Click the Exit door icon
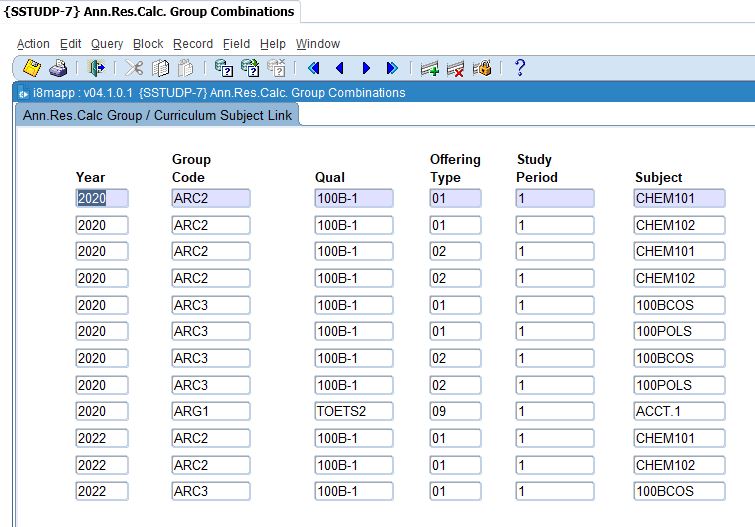This screenshot has width=755, height=527. pos(96,68)
